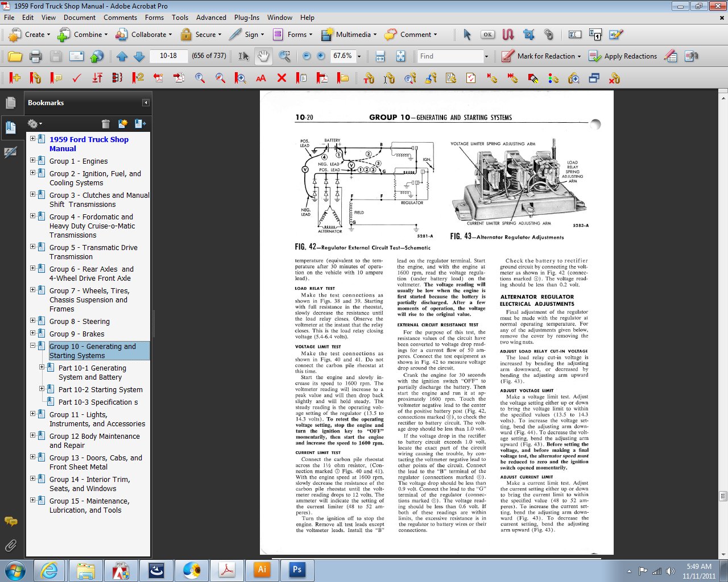Click the Previous View back arrow
The width and height of the screenshot is (728, 582).
pyautogui.click(x=122, y=56)
